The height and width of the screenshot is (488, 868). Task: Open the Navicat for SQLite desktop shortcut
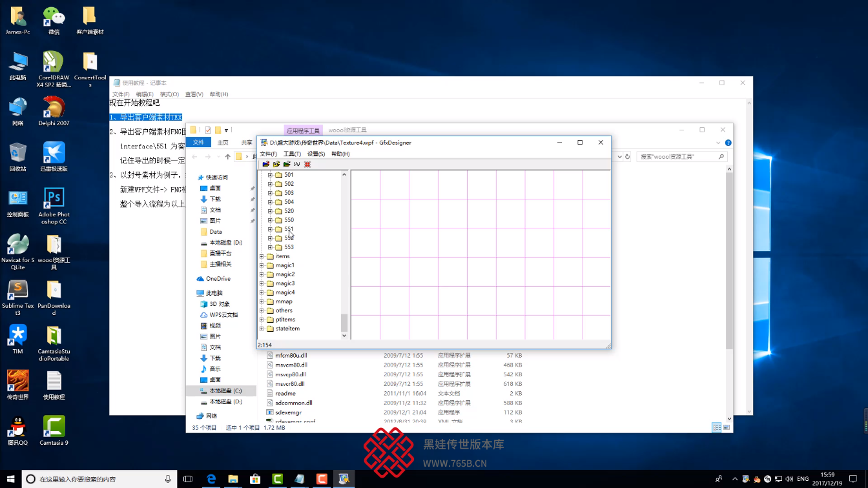coord(17,252)
